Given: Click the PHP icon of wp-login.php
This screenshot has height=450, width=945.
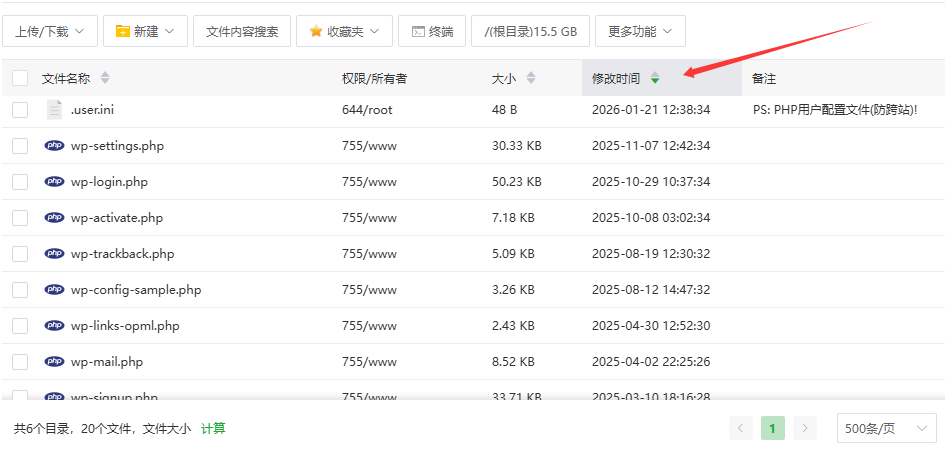Looking at the screenshot, I should point(54,181).
